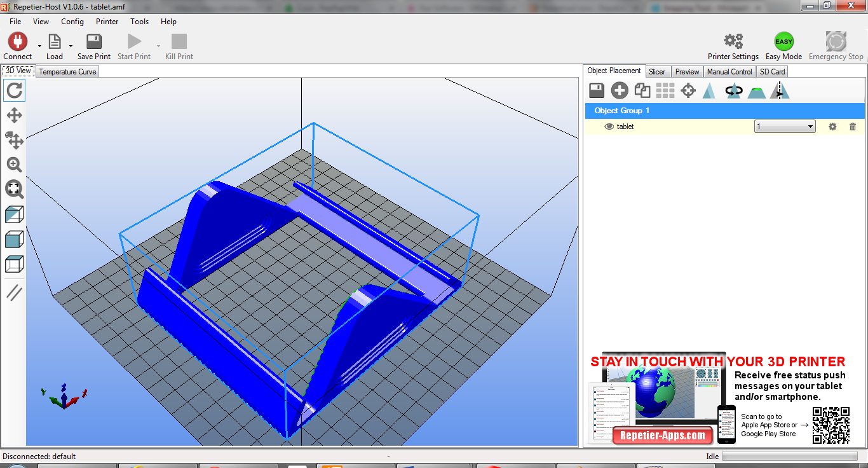Expand the Load recent files arrow
The width and height of the screenshot is (868, 468).
(71, 46)
